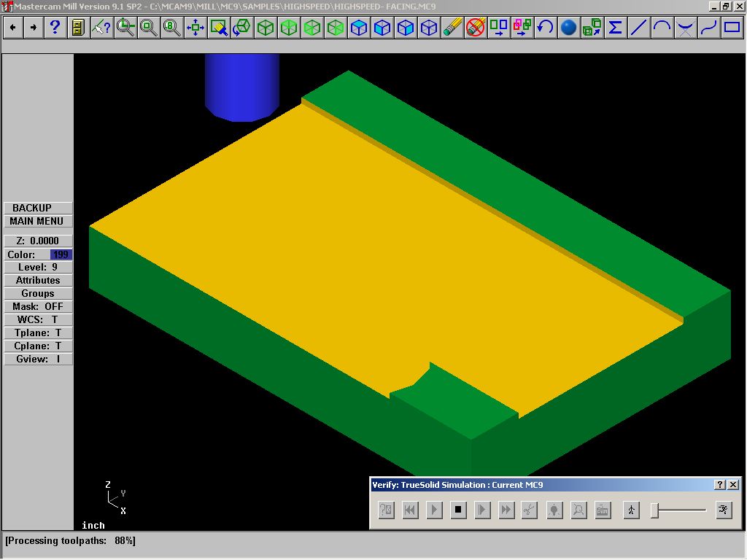This screenshot has height=560, width=747.
Task: Close the Verify TrueSolid Simulation dialog
Action: point(734,485)
